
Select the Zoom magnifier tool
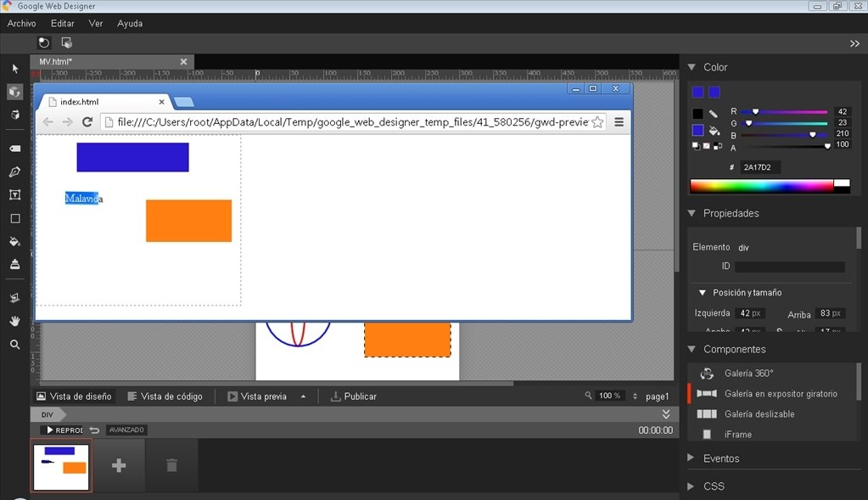pos(15,345)
